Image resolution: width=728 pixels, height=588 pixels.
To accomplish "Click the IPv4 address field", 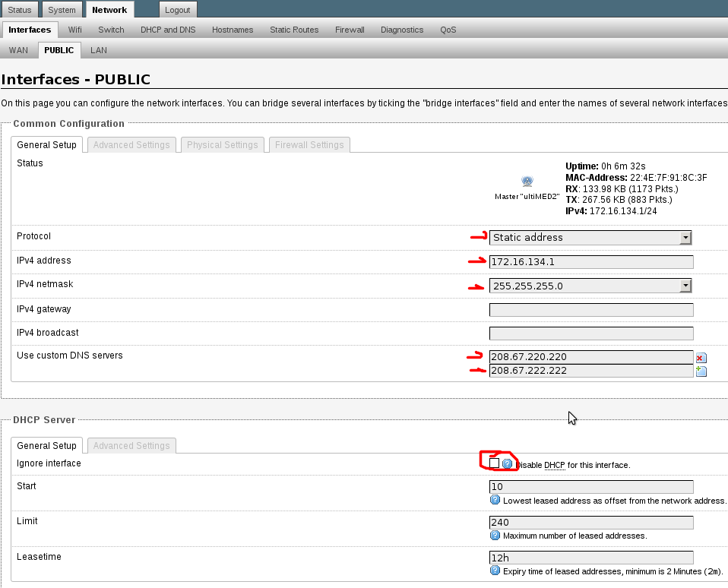I will (591, 262).
